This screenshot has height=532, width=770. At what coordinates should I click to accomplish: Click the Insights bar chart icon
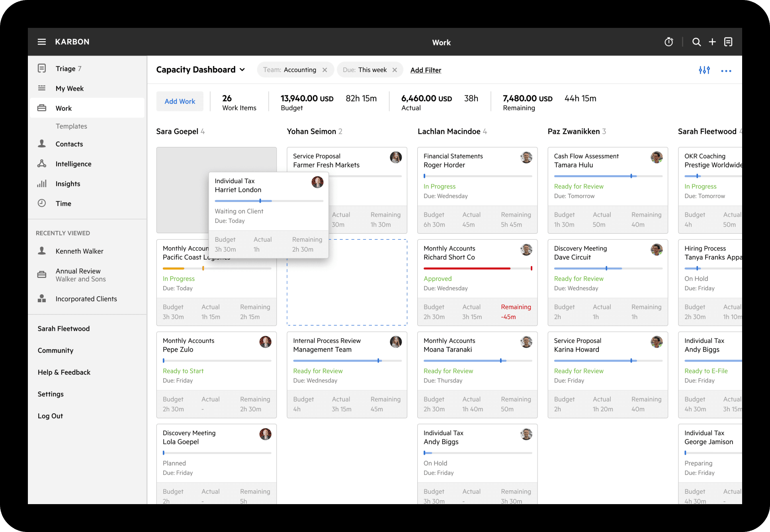(x=42, y=184)
